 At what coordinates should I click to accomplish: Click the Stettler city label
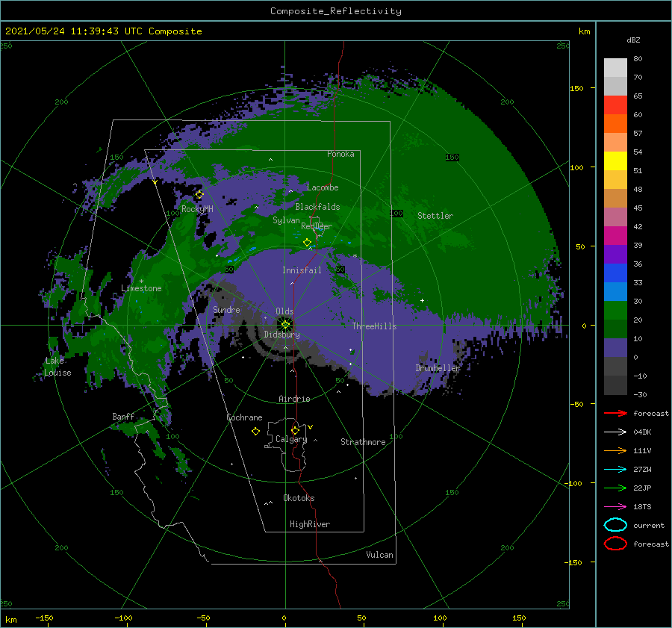(435, 216)
